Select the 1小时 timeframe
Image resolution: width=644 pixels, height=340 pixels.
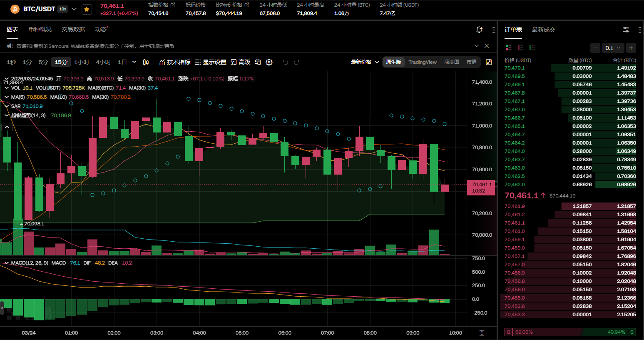82,62
